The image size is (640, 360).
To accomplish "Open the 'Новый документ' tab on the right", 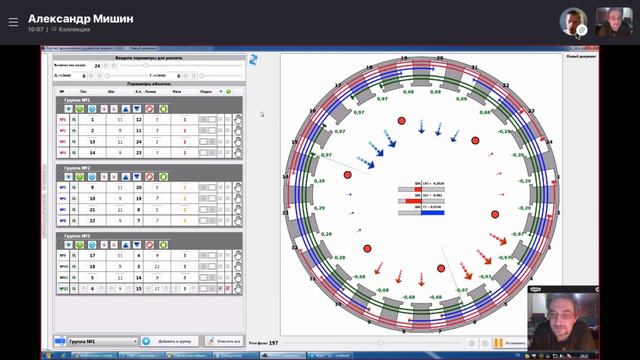I will (x=581, y=56).
